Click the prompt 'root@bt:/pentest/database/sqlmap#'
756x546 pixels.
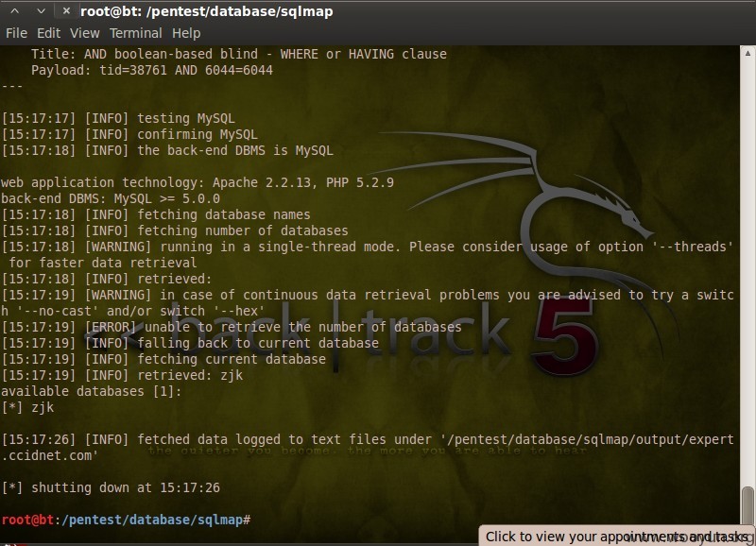click(126, 520)
